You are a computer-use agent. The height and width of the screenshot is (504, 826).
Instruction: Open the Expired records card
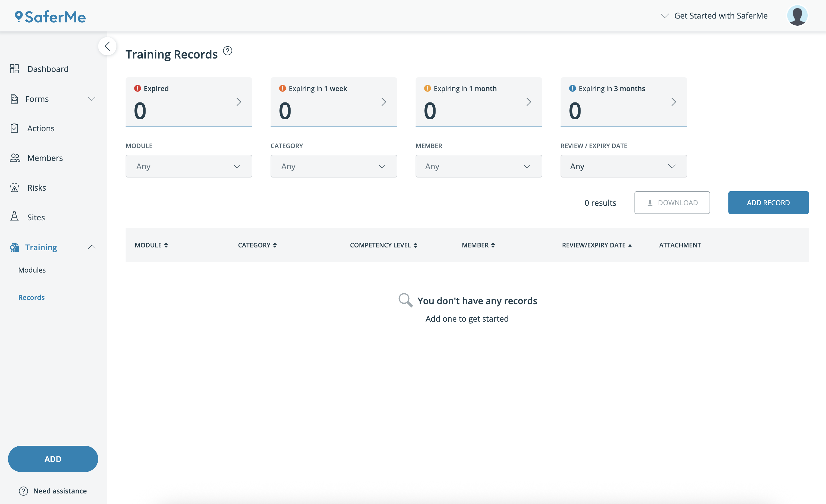pos(189,102)
